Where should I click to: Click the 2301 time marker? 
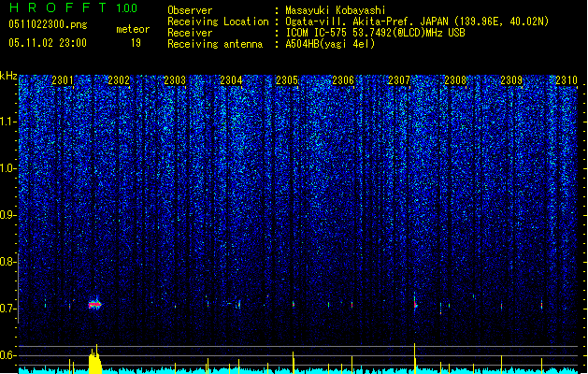63,80
